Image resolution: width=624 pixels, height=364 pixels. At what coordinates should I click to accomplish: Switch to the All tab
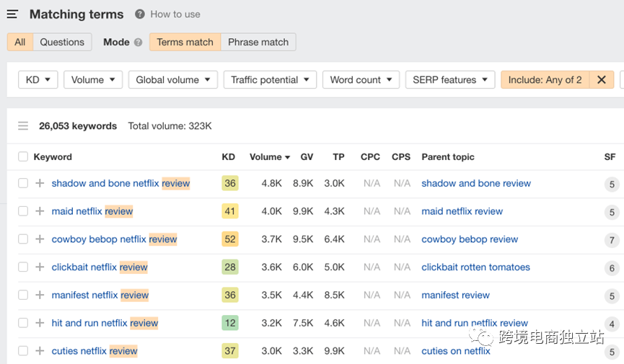click(x=20, y=43)
